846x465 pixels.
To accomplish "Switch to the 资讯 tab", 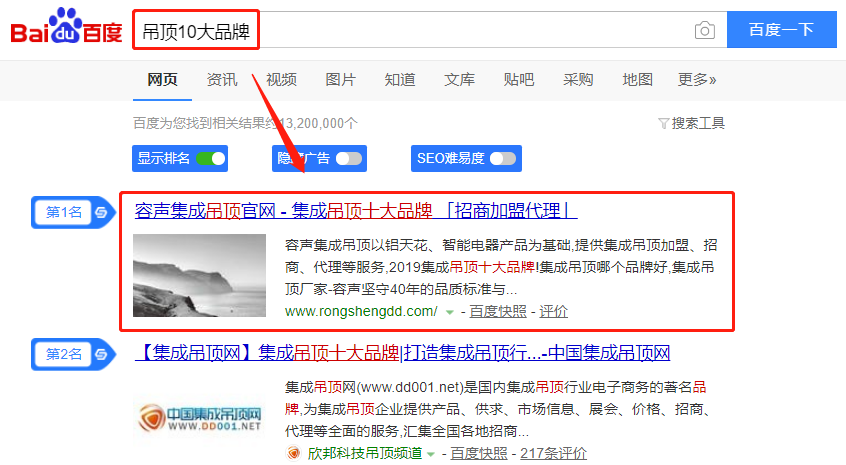I will click(x=222, y=80).
